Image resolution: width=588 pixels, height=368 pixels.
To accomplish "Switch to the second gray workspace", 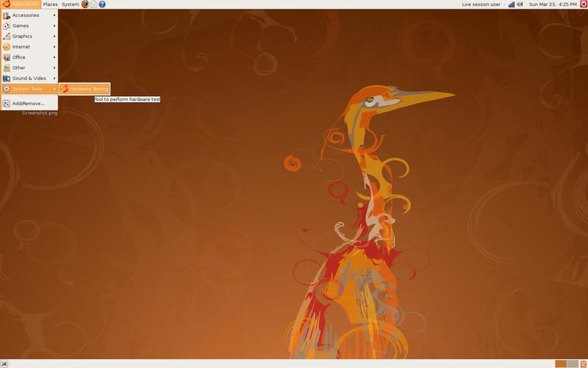I will tap(573, 364).
